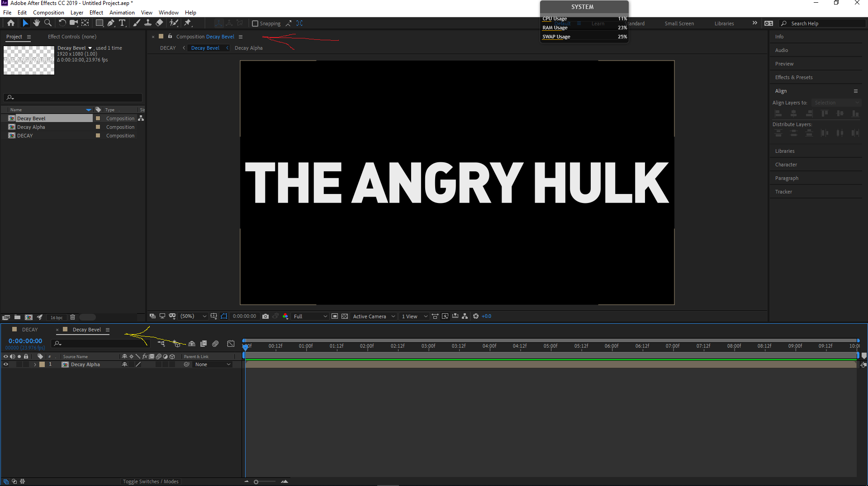
Task: Click the Home icon in toolbar
Action: [x=11, y=23]
